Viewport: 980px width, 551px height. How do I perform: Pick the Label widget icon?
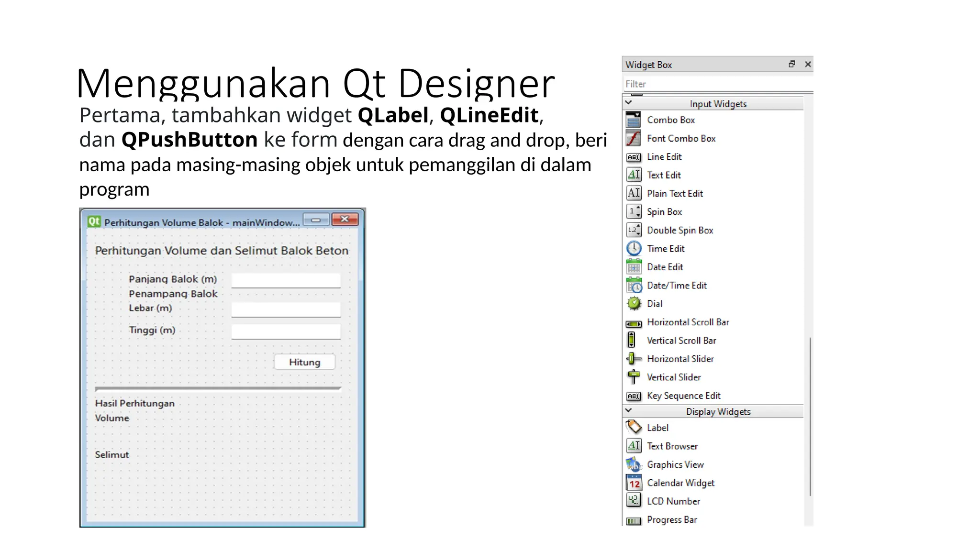[633, 427]
